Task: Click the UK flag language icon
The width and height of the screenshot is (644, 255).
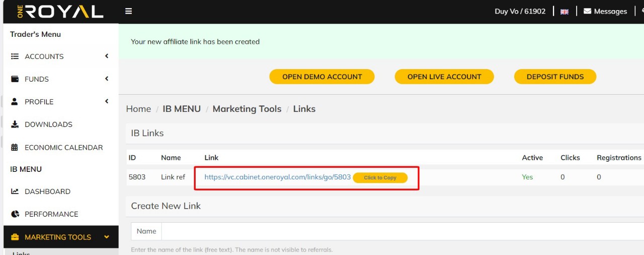Action: pyautogui.click(x=565, y=12)
